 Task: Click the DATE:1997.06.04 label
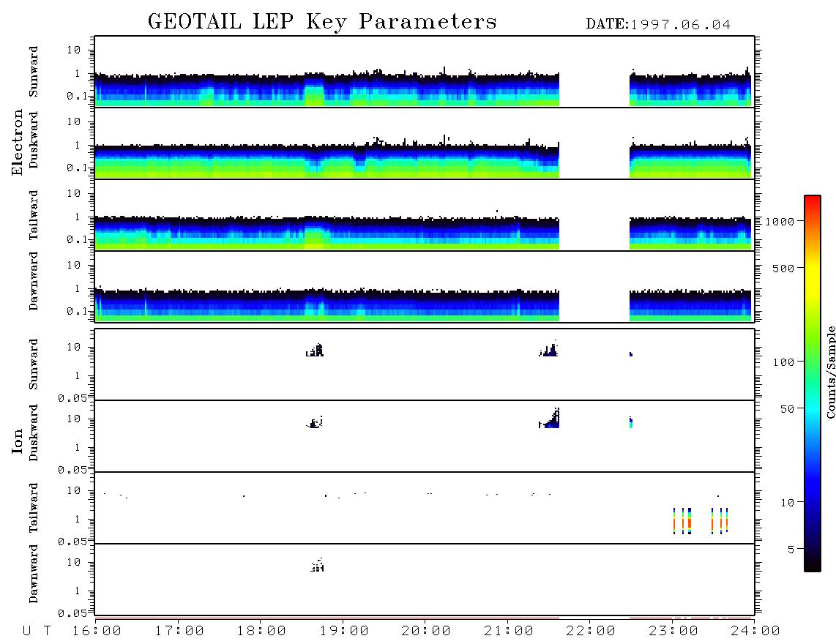click(x=658, y=25)
